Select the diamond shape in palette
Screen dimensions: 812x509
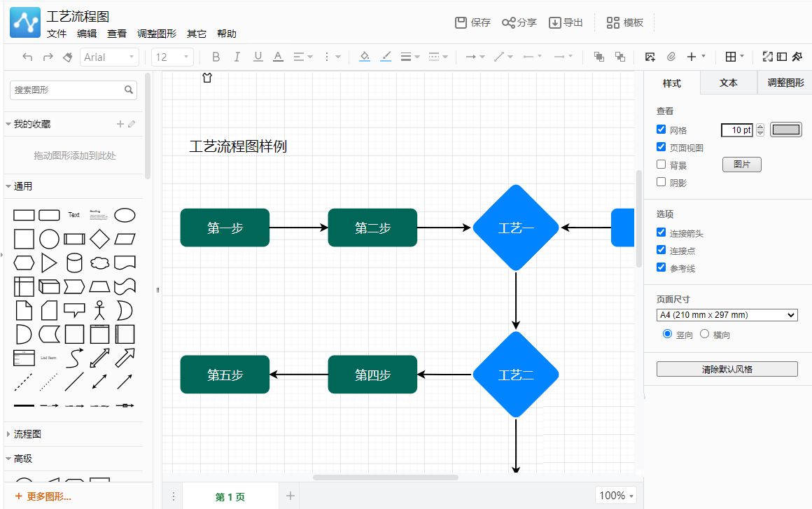tap(99, 239)
